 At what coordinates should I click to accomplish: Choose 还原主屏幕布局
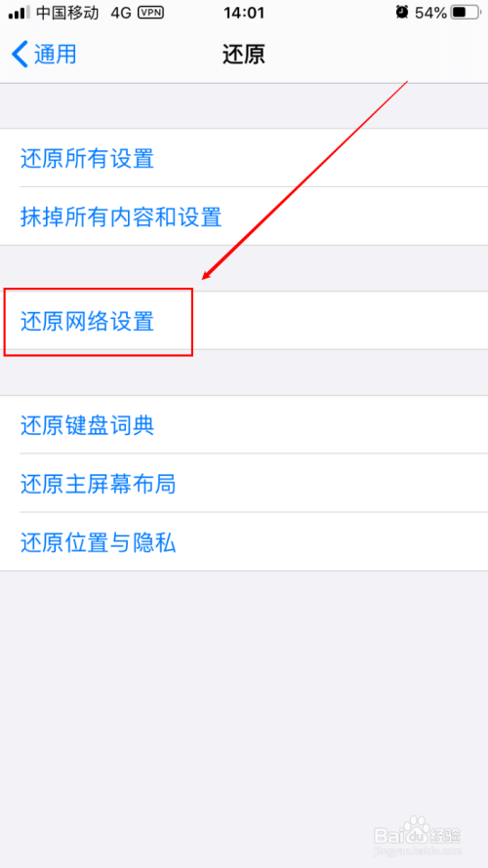[x=244, y=484]
